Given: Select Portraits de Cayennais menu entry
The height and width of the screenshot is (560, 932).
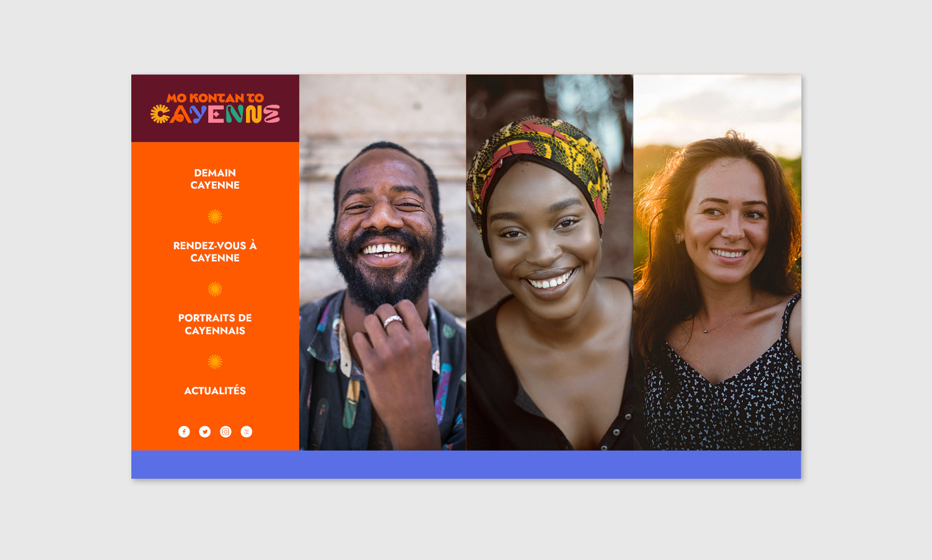Looking at the screenshot, I should click(215, 324).
